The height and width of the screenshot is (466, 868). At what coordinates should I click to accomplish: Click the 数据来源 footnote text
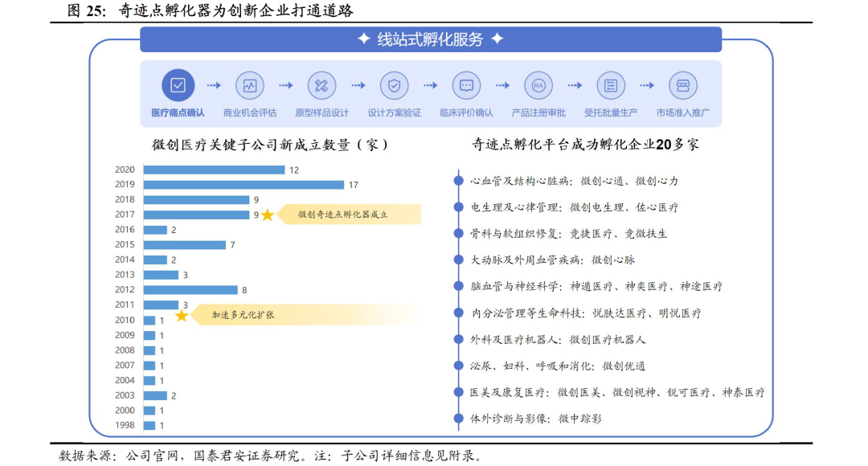click(272, 456)
